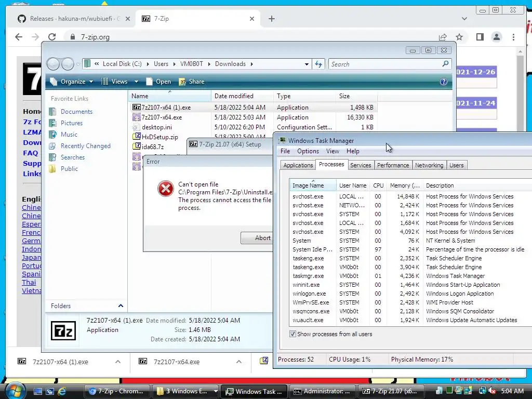Open Explorer address bar history dropdown
This screenshot has height=399, width=532.
[x=307, y=64]
